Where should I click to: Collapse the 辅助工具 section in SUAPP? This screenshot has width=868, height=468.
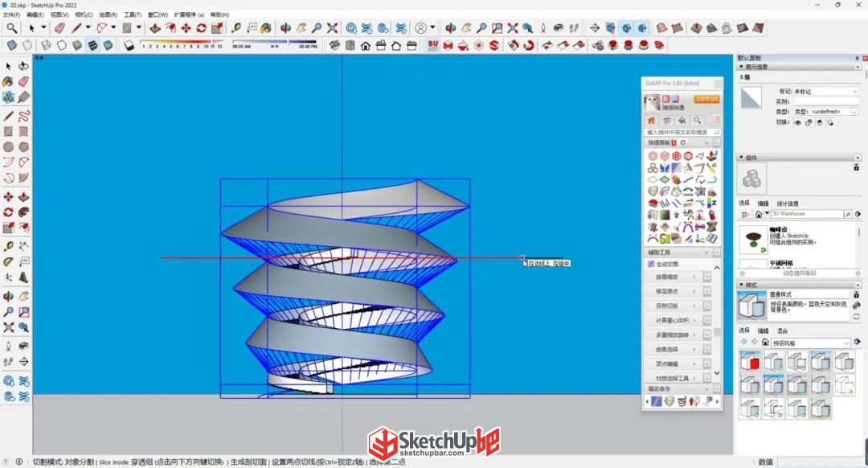(706, 252)
